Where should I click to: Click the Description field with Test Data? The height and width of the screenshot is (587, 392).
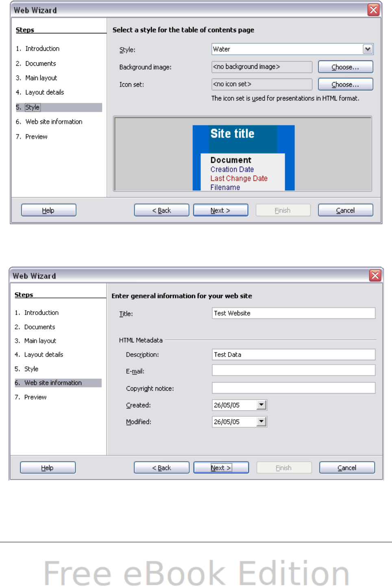294,354
